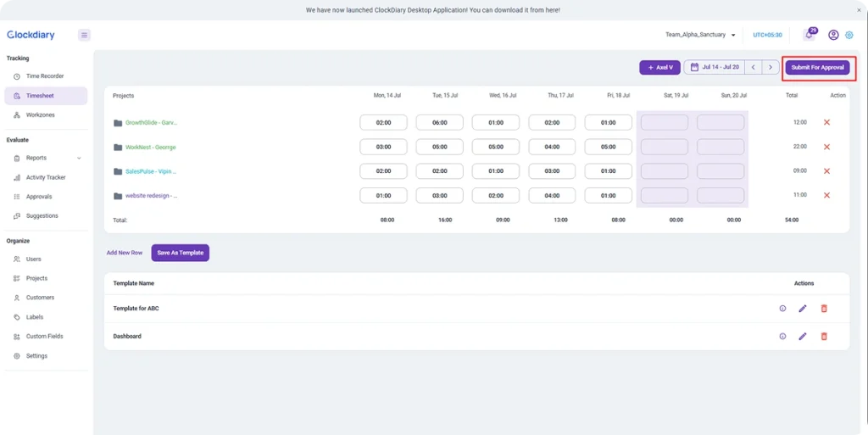Image resolution: width=868 pixels, height=435 pixels.
Task: Open the Jul 14 - Jul 20 date picker
Action: pos(714,68)
